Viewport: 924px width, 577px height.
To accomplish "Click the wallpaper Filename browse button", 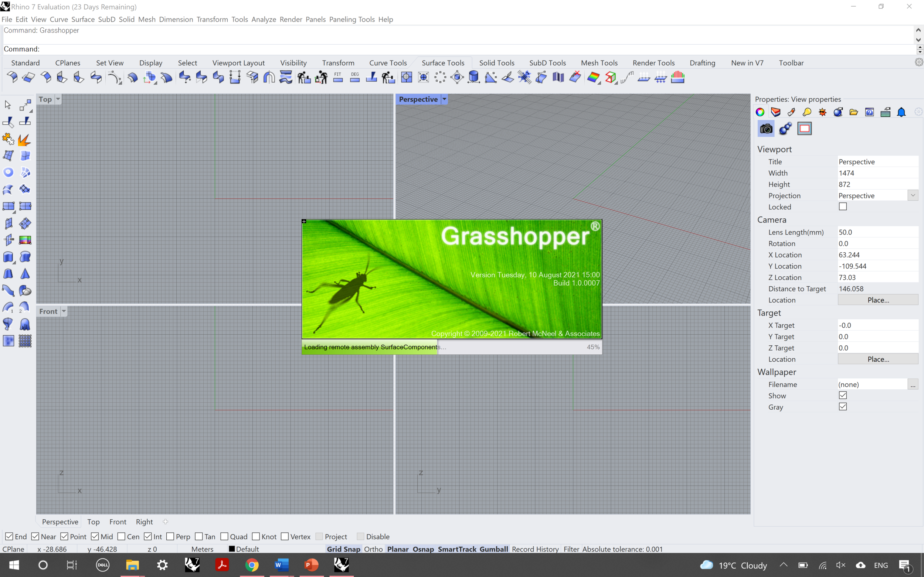I will click(913, 384).
